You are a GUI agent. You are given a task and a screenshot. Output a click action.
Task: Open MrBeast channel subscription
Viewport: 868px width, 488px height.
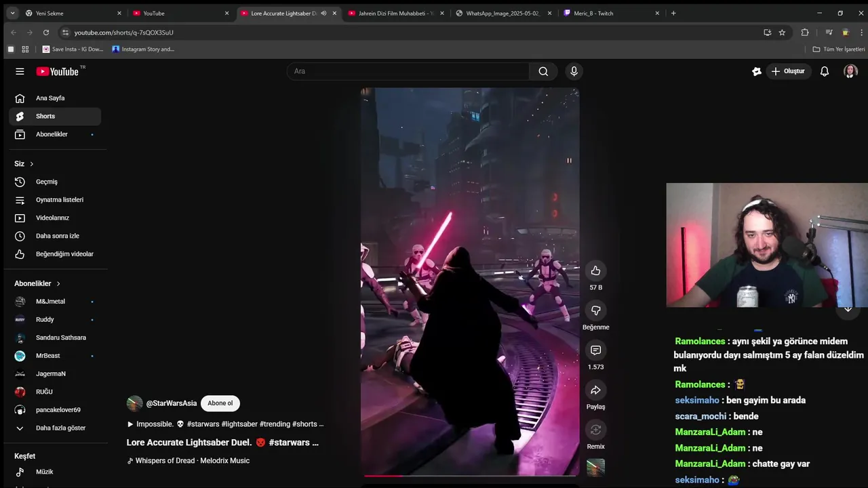pyautogui.click(x=55, y=356)
